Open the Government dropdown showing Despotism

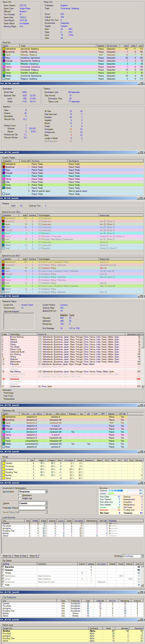click(x=46, y=492)
